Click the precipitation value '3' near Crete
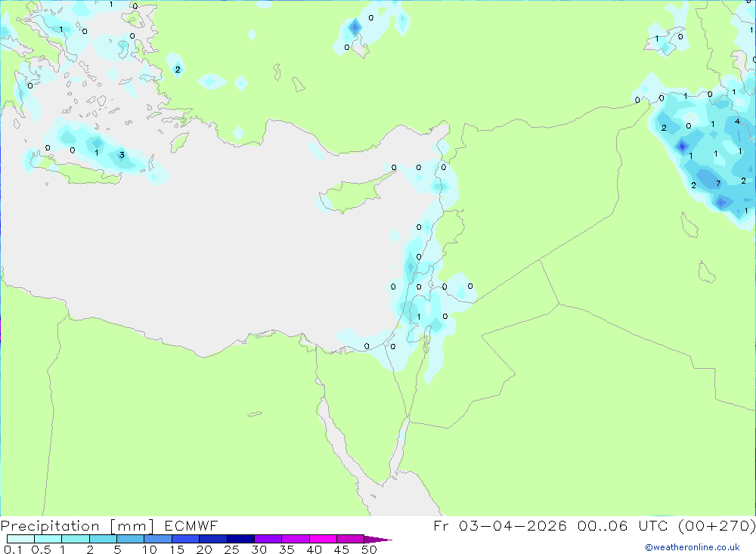 coord(122,155)
